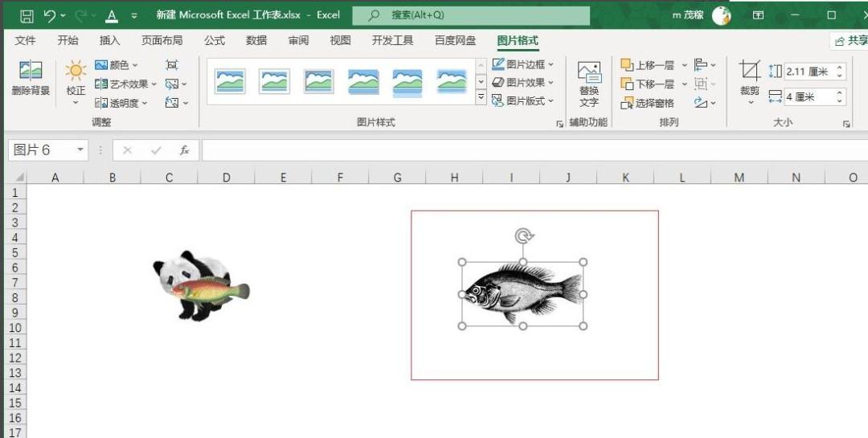
Task: Click 上移一层 bring forward button
Action: pos(647,65)
